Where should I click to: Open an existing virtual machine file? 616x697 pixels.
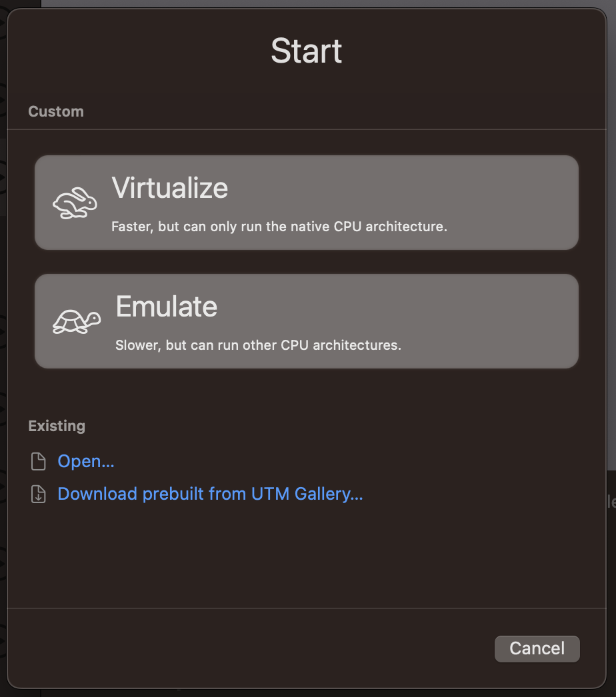[x=85, y=460]
